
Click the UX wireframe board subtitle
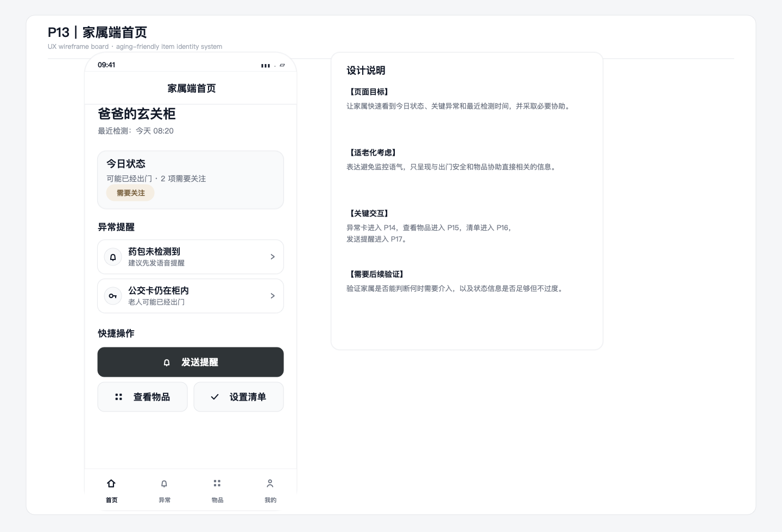click(135, 47)
